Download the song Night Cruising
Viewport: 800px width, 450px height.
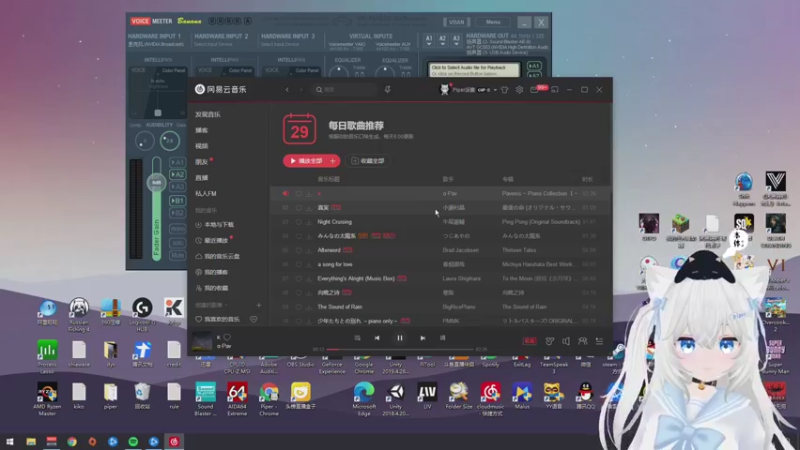309,222
